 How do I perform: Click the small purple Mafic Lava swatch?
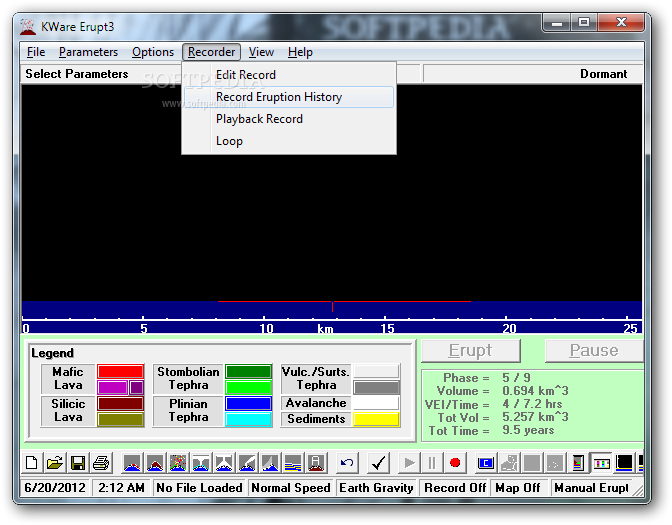tap(137, 387)
